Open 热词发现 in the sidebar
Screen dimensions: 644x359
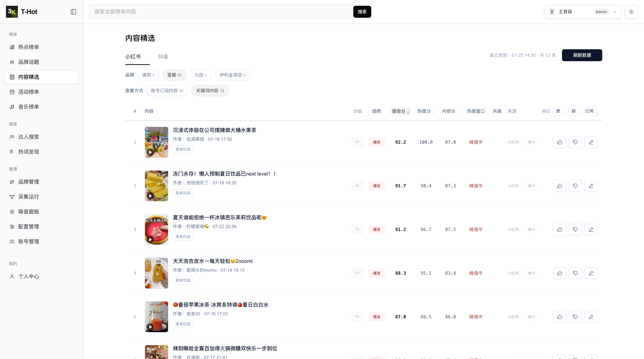[42, 152]
